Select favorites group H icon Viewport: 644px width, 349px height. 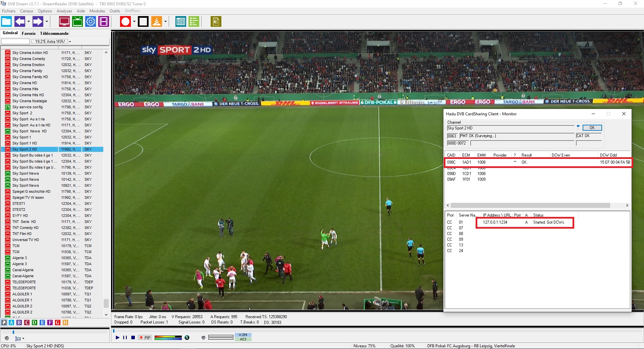65,323
